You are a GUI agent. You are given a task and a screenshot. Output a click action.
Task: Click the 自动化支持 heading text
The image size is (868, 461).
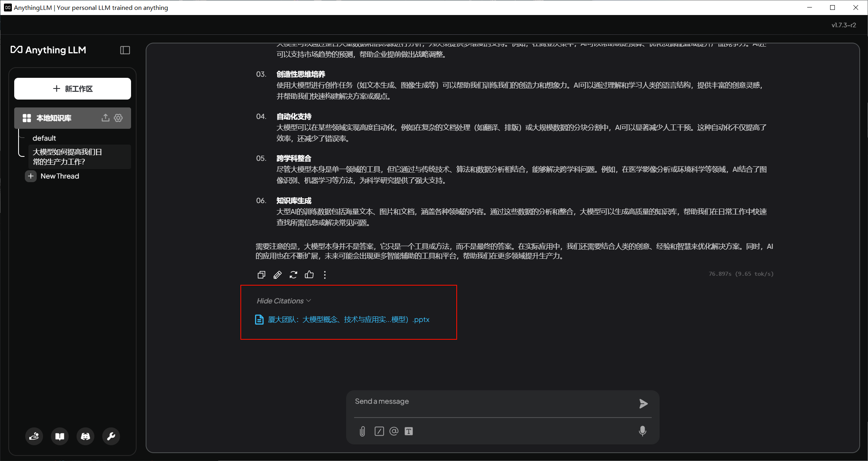[294, 117]
